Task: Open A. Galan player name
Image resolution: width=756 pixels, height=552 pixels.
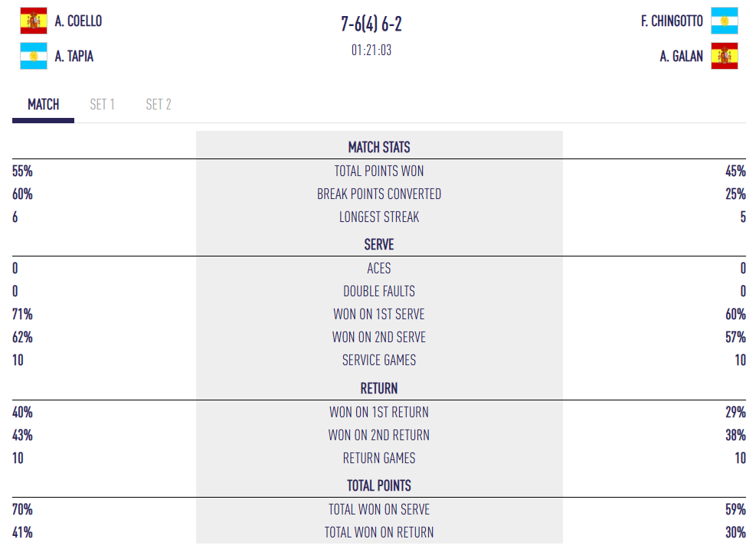Action: tap(681, 56)
